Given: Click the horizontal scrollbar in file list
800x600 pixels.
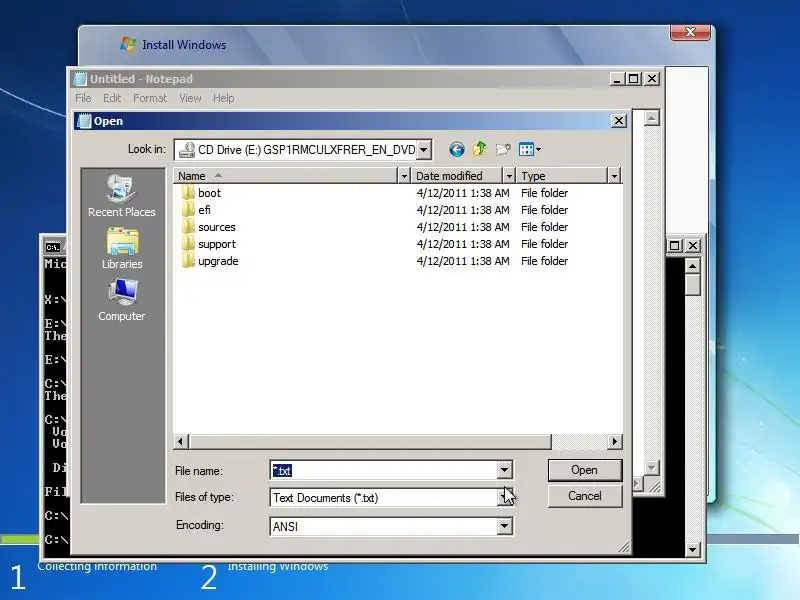Looking at the screenshot, I should (x=370, y=441).
